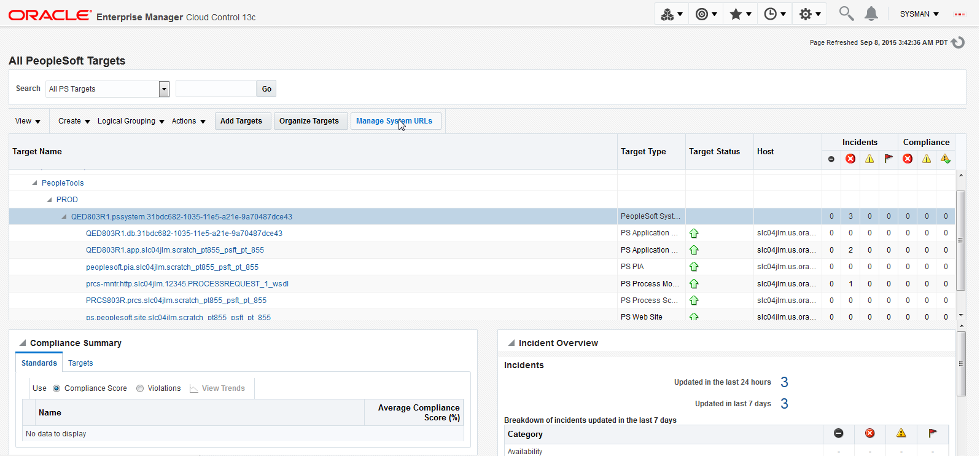Image resolution: width=980 pixels, height=456 pixels.
Task: Click the critical icon in Incident Overview Category header
Action: coord(870,433)
